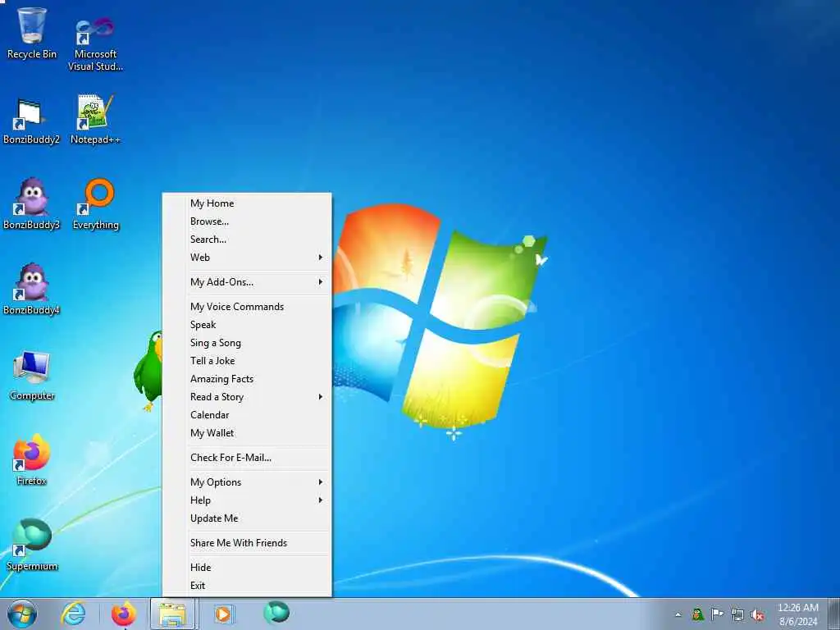Screen dimensions: 840x630
Task: Click the green parrot agent character
Action: tap(148, 372)
